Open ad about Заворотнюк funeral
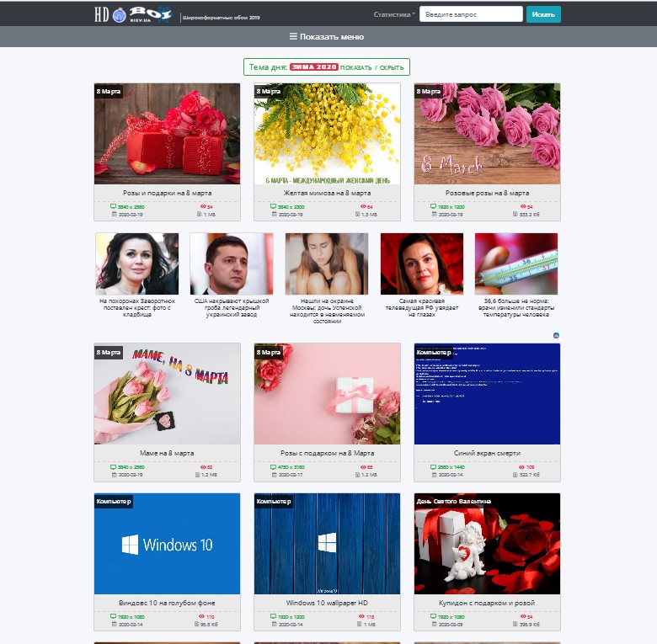 (137, 274)
